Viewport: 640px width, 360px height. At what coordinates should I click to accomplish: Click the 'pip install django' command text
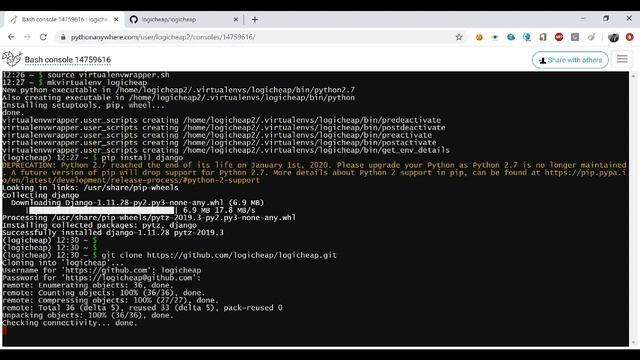click(x=142, y=158)
